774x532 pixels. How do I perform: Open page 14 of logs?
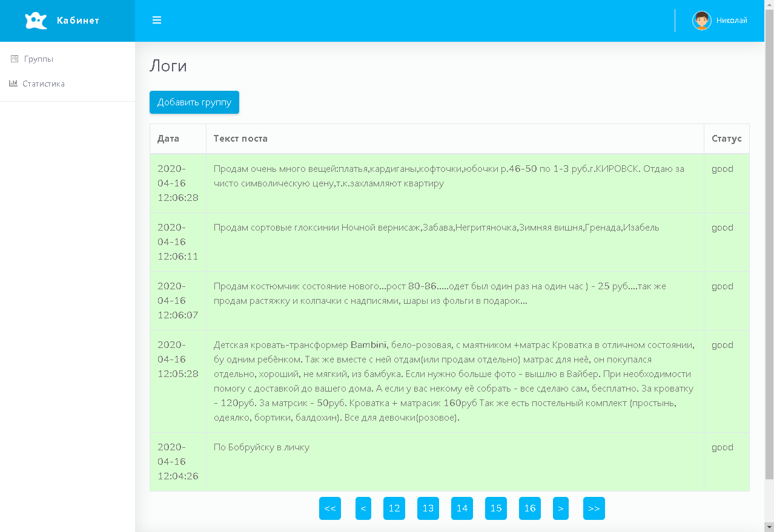[x=462, y=508]
